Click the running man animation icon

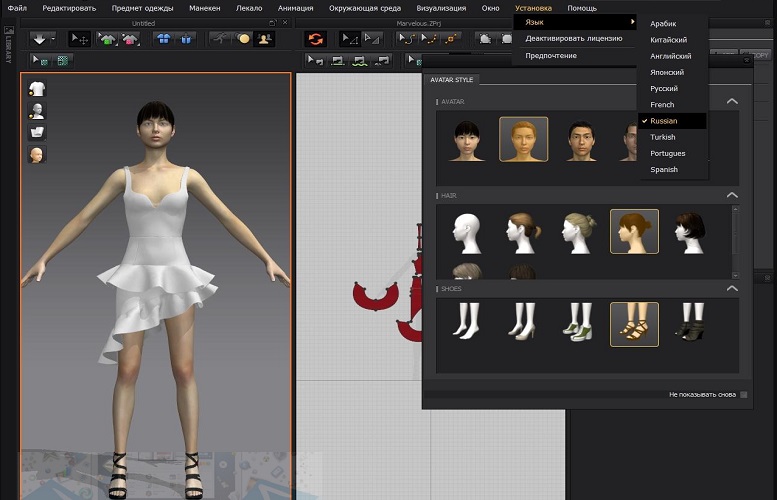click(220, 39)
